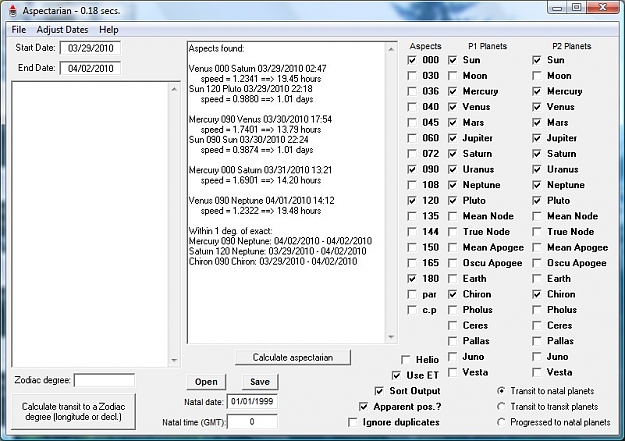Click scroll-down arrow of aspects results list
625x441 pixels.
click(391, 337)
